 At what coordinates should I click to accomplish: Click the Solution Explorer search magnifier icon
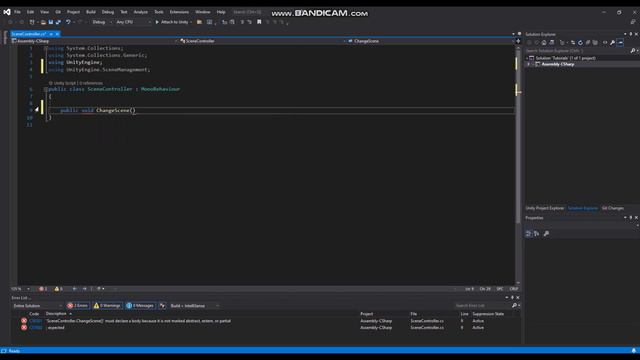click(633, 51)
